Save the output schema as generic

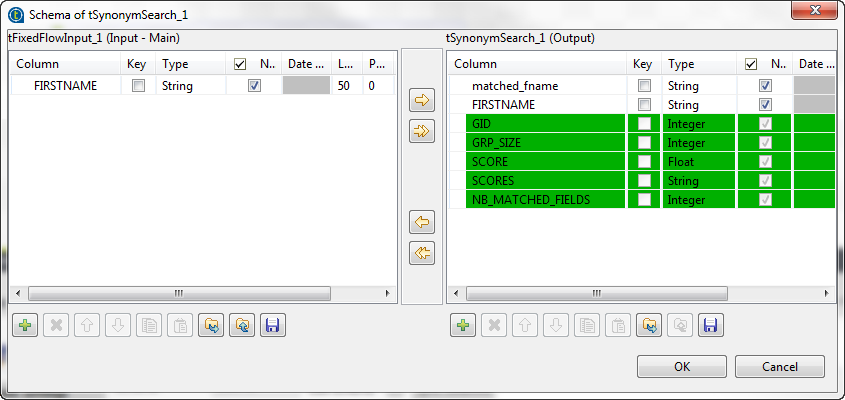pos(711,326)
